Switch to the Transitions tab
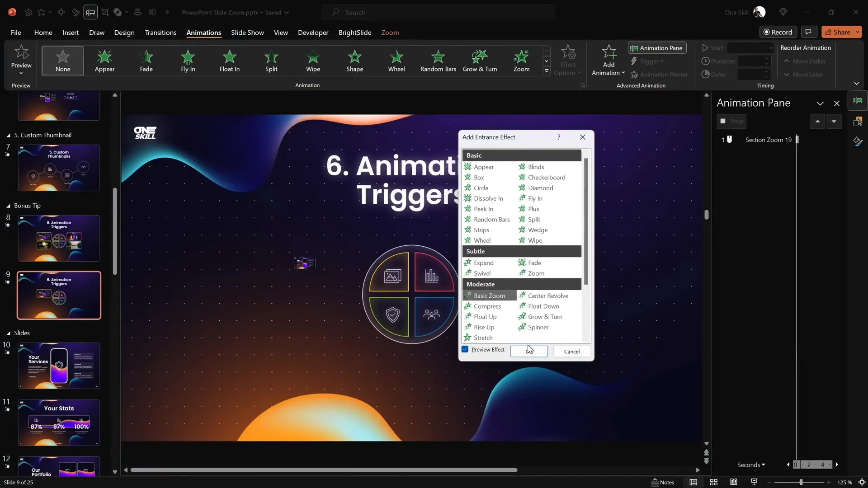Viewport: 868px width, 488px height. click(160, 33)
